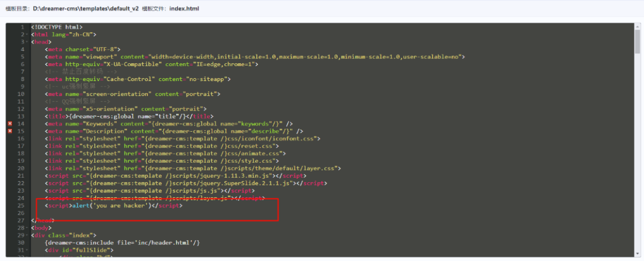Click the title tag line
Screen dimensions: 644x261
129,116
